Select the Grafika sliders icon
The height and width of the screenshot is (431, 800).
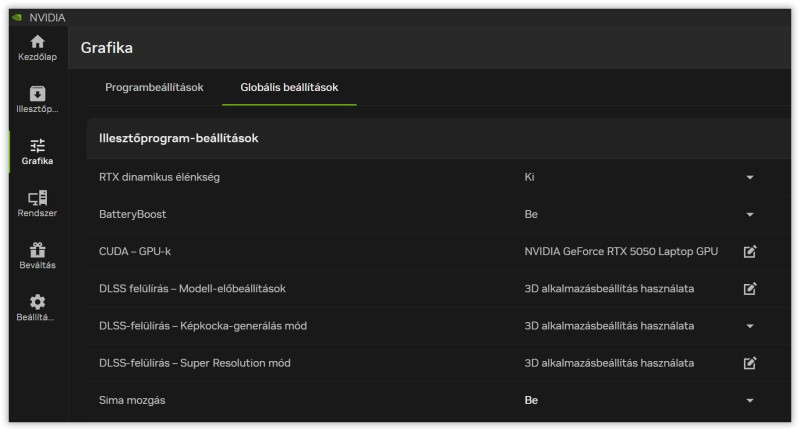38,145
